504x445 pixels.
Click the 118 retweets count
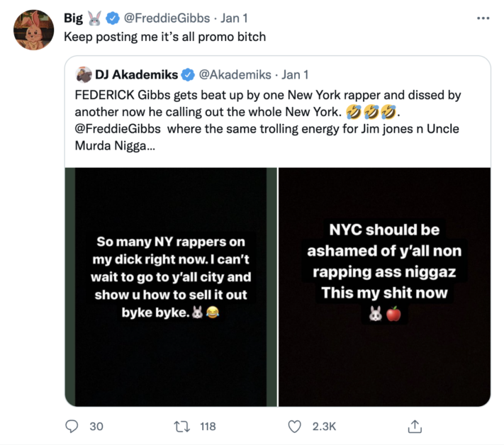pyautogui.click(x=208, y=427)
